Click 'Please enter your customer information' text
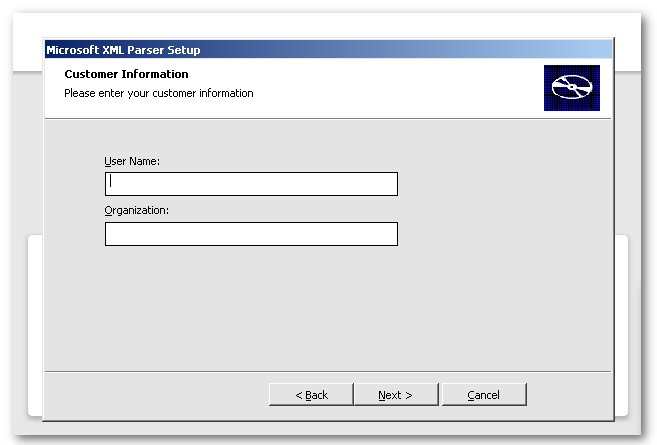657x445 pixels. pos(158,93)
